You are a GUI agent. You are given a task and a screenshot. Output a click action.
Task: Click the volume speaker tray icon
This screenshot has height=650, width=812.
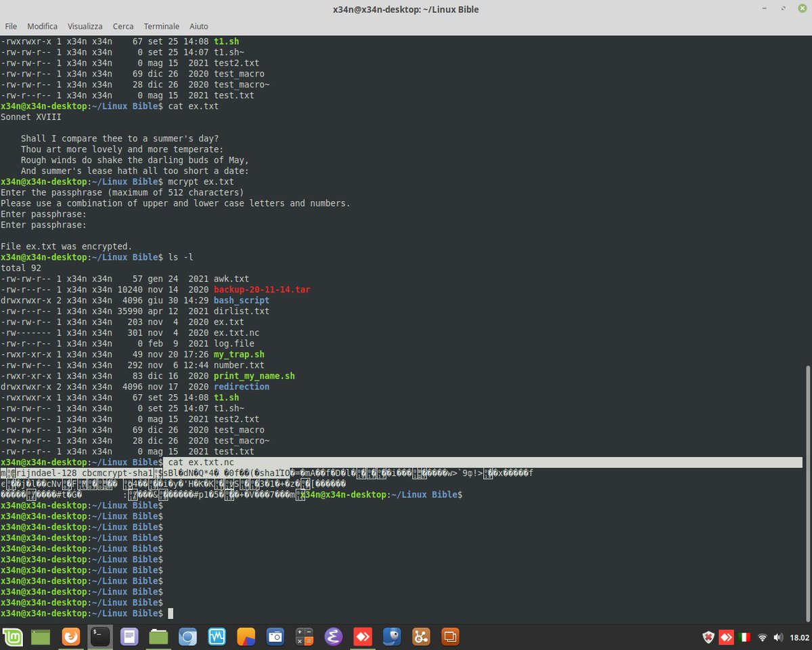778,637
